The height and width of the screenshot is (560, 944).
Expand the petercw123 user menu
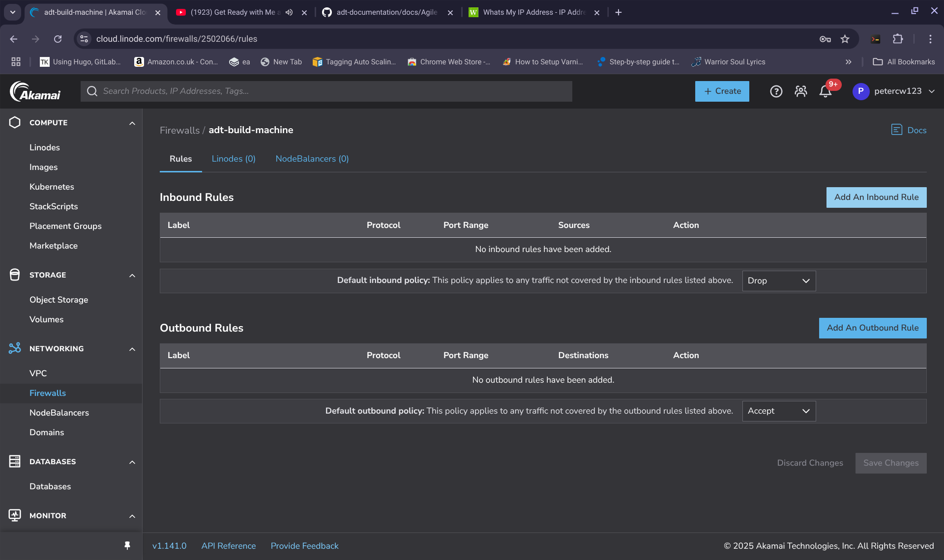(931, 91)
